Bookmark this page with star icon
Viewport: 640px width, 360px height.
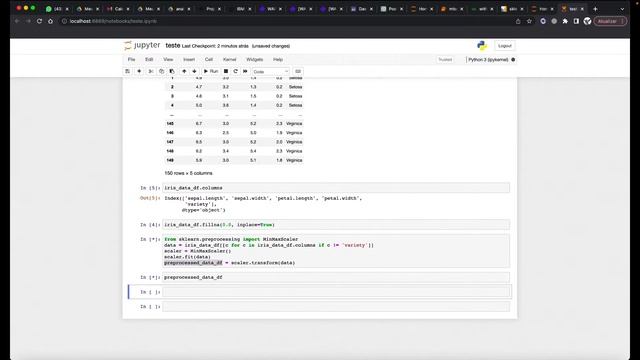click(x=529, y=21)
